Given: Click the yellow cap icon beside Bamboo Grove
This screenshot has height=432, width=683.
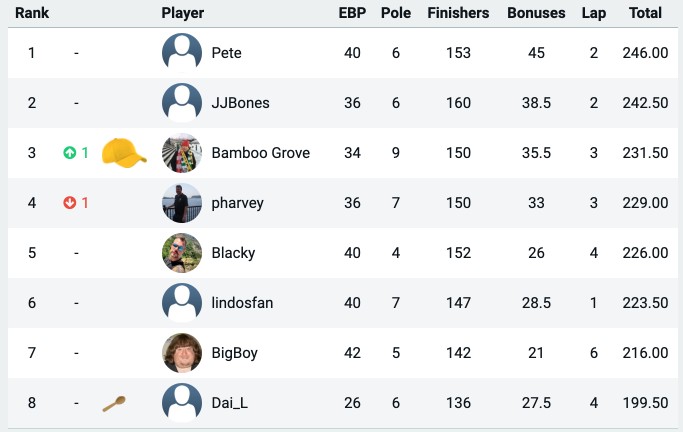Looking at the screenshot, I should point(124,151).
